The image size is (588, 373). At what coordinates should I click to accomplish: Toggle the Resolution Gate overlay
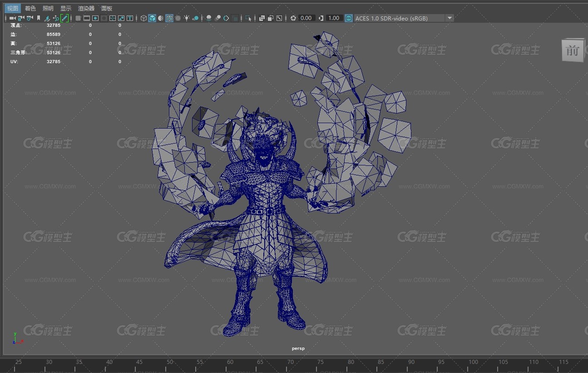coord(95,18)
